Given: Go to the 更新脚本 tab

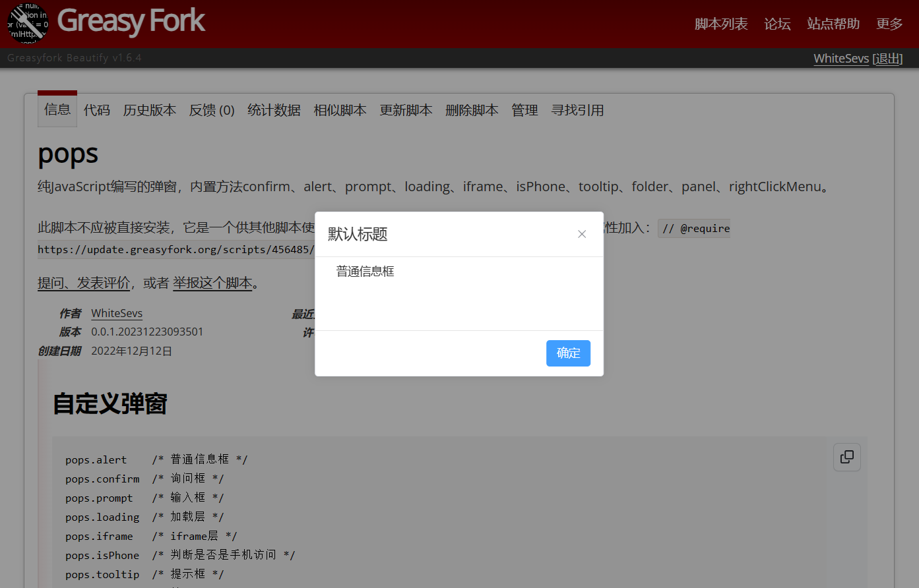Looking at the screenshot, I should coord(406,110).
